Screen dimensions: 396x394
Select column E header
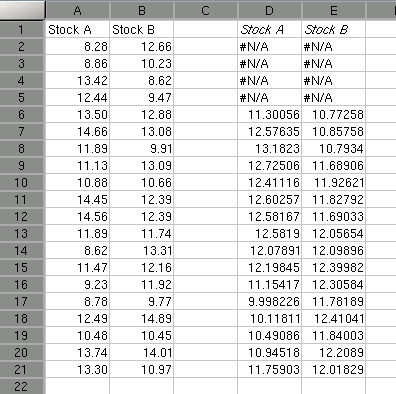pyautogui.click(x=334, y=11)
